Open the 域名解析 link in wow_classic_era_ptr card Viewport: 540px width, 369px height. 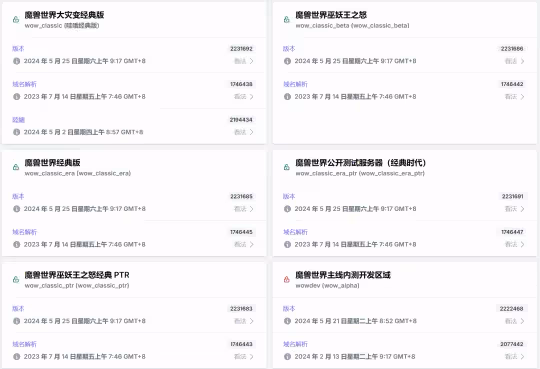(295, 232)
